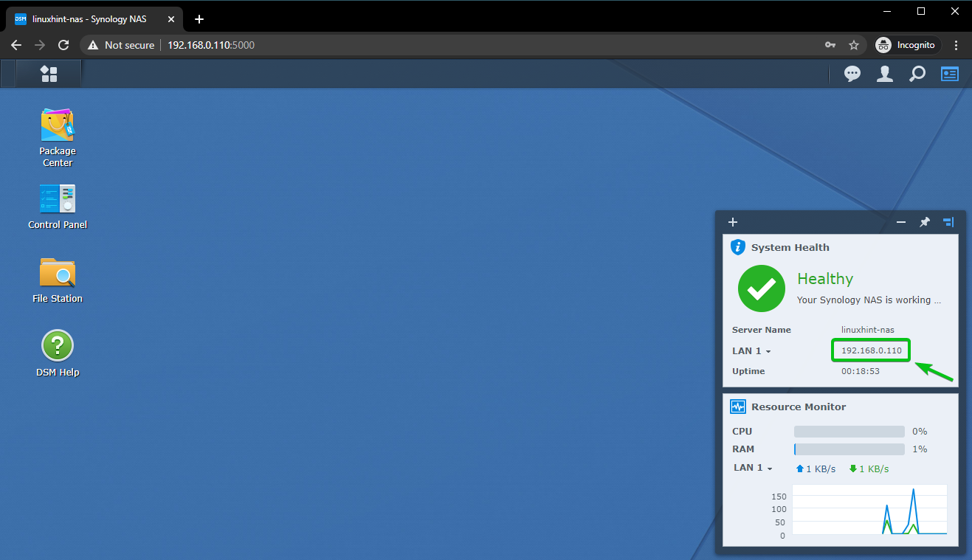Open Package Center from desktop
This screenshot has width=972, height=560.
58,138
